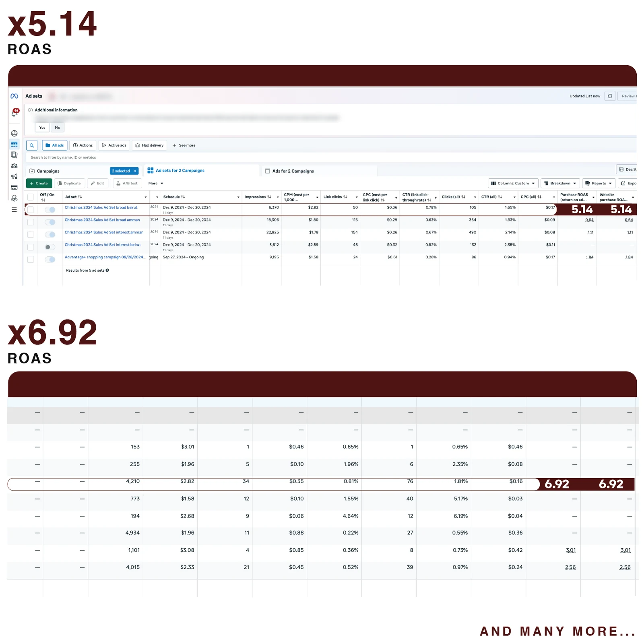Open Purchase ROAS column header dropdown arrow
The image size is (644, 644).
593,197
